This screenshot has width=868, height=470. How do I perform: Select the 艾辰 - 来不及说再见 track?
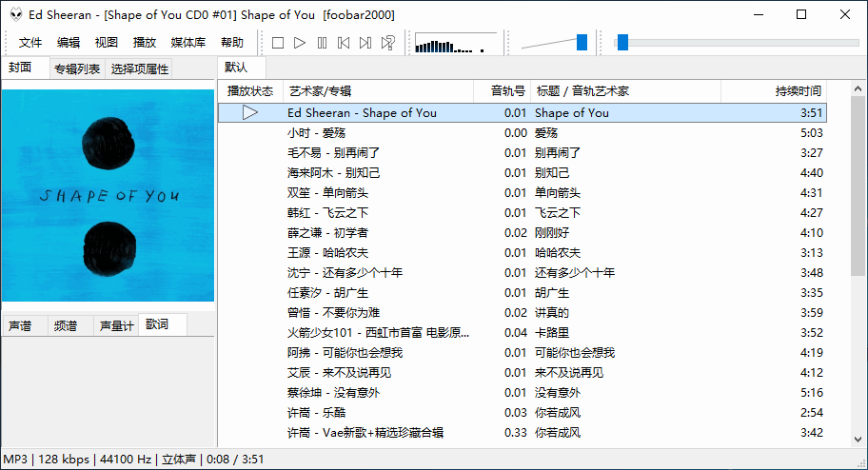[x=523, y=373]
